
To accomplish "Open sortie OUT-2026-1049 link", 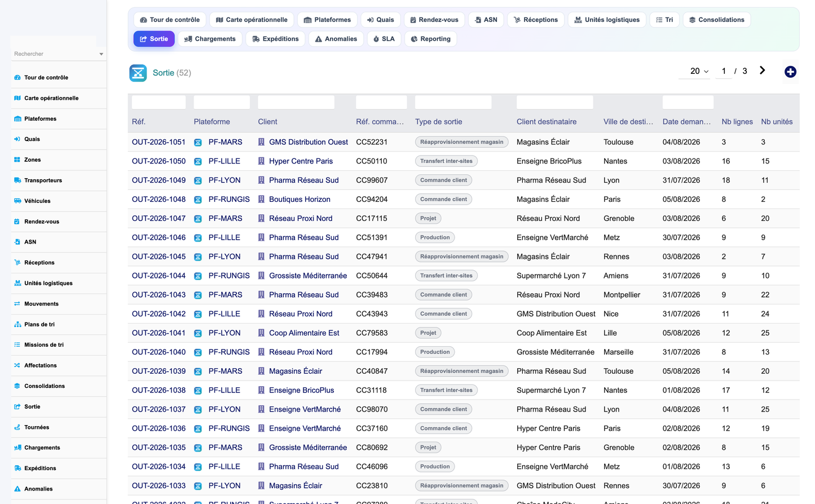I will (x=158, y=180).
